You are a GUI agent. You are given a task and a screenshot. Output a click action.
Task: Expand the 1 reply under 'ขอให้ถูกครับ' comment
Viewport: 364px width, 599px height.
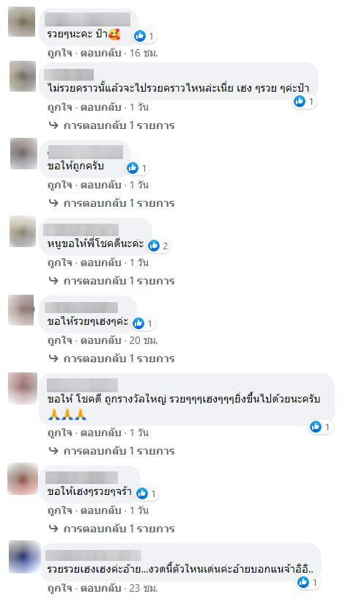point(111,203)
